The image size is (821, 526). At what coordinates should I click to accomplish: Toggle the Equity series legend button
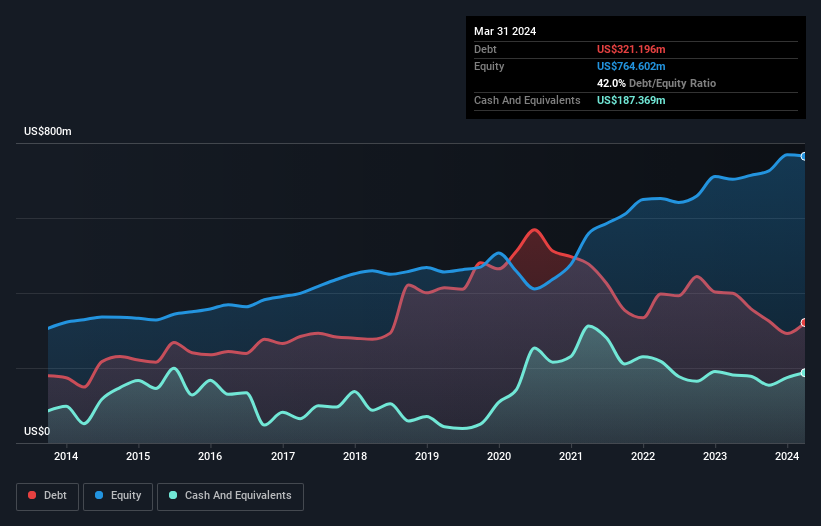coord(118,496)
